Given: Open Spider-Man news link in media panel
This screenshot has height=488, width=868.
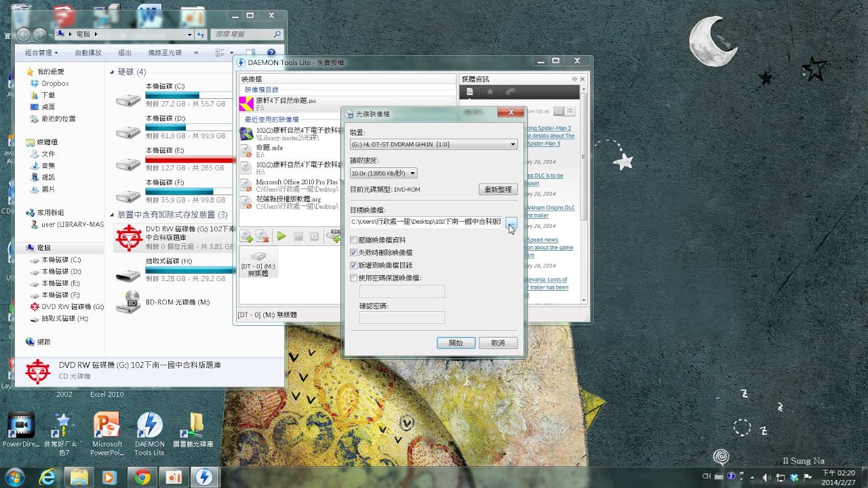Looking at the screenshot, I should (551, 136).
